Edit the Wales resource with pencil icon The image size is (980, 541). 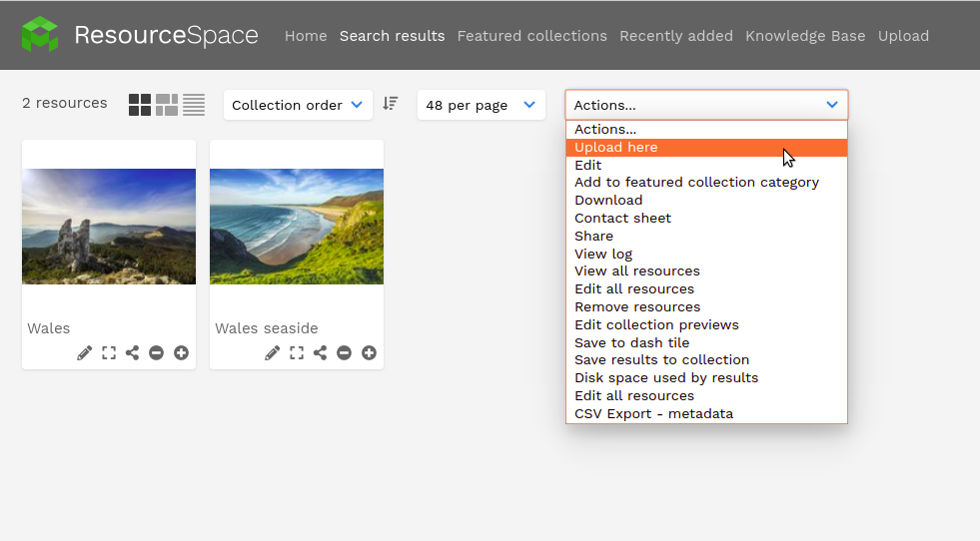pos(84,353)
